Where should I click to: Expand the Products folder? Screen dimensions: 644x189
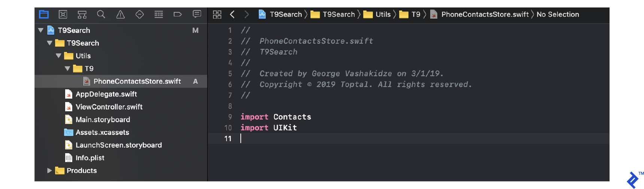49,170
